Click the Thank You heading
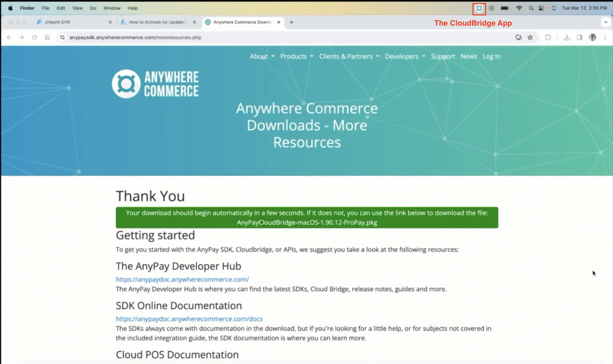Screen dimensions: 613x364 150,196
